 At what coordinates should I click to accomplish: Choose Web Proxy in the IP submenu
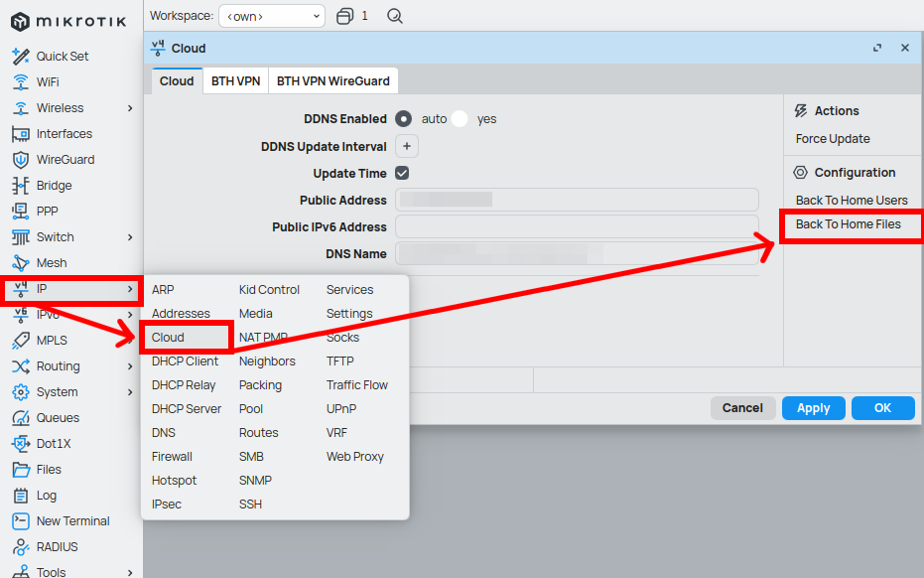click(354, 457)
